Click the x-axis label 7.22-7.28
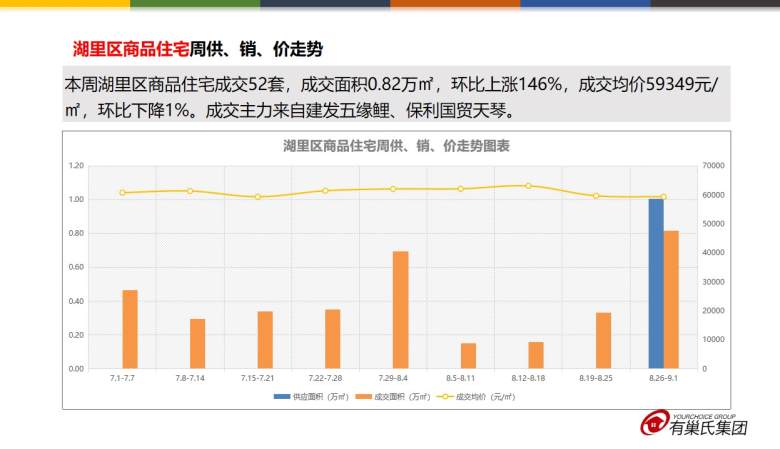This screenshot has height=449, width=780. [325, 378]
